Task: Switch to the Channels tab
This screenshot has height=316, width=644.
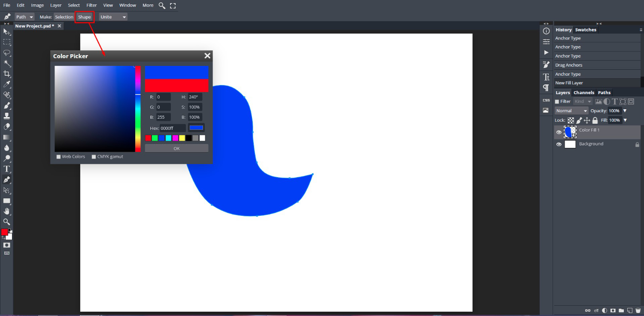Action: [584, 92]
